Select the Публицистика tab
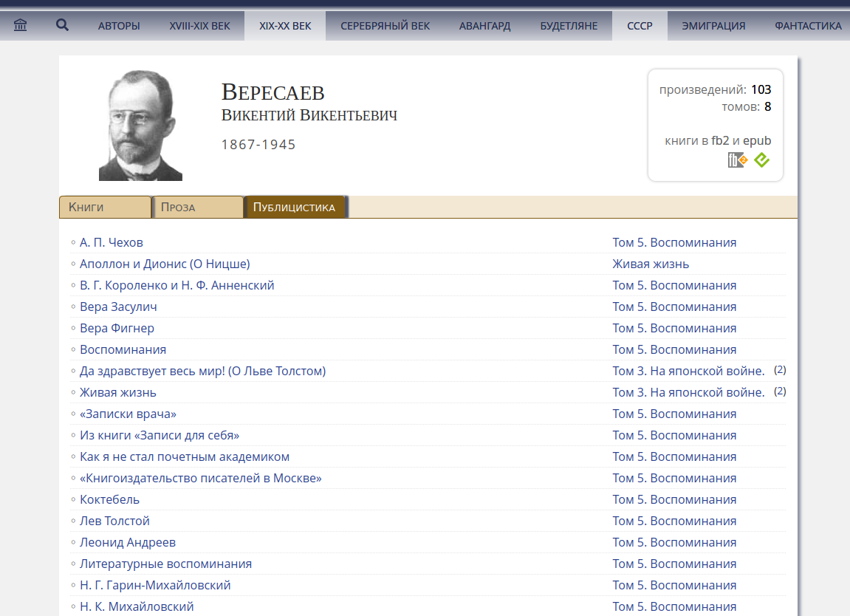The image size is (850, 616). click(295, 208)
